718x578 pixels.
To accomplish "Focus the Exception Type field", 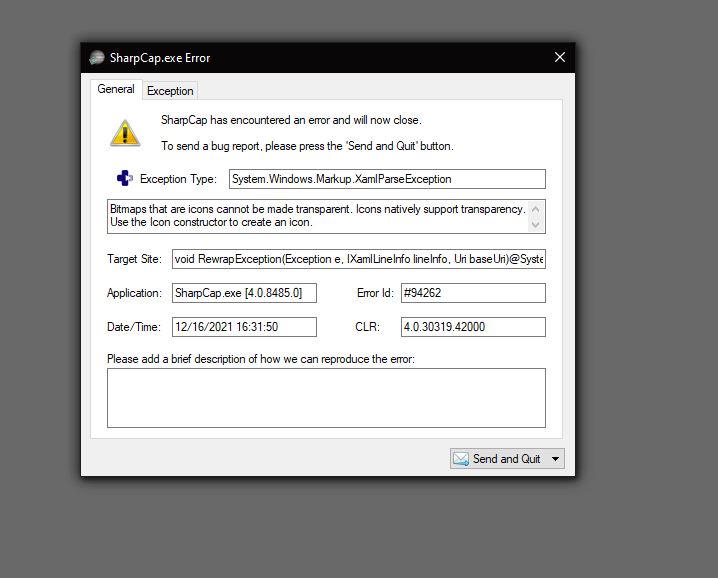I will point(387,179).
